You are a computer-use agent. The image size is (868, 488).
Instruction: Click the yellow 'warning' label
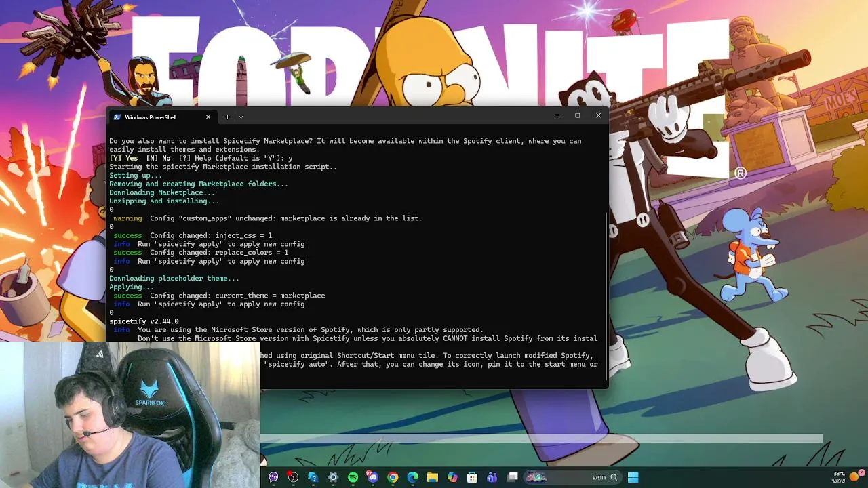[127, 218]
